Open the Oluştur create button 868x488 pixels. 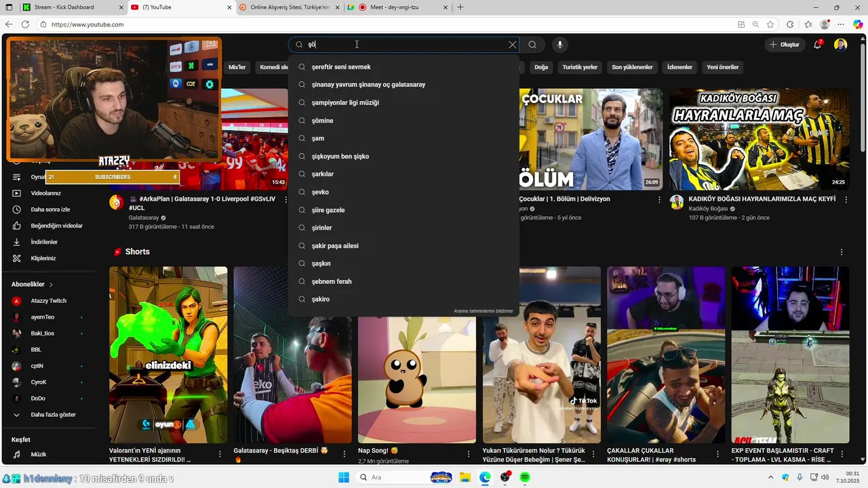pyautogui.click(x=785, y=45)
